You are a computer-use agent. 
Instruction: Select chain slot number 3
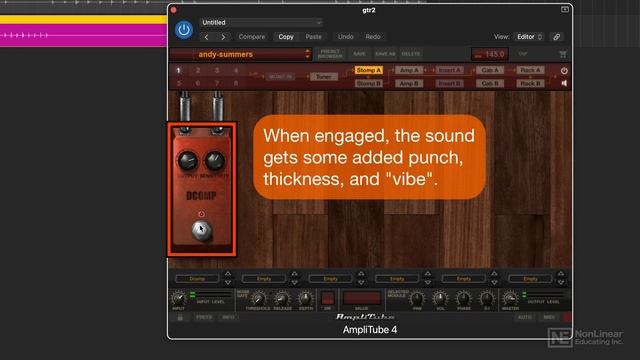coord(217,70)
